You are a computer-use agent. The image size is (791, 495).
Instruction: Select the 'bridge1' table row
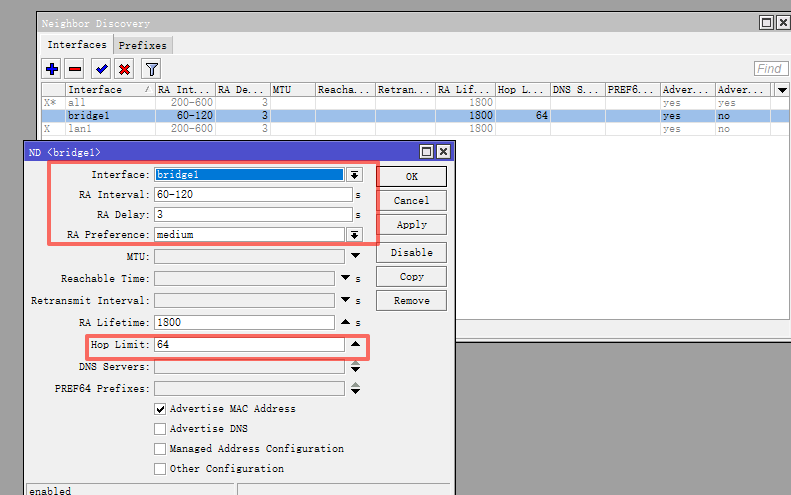click(x=415, y=116)
